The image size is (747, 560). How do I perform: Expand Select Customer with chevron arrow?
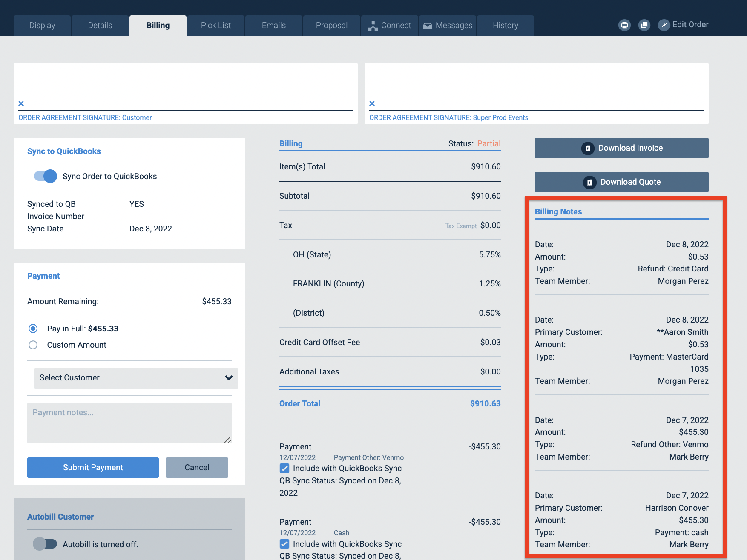coord(229,378)
